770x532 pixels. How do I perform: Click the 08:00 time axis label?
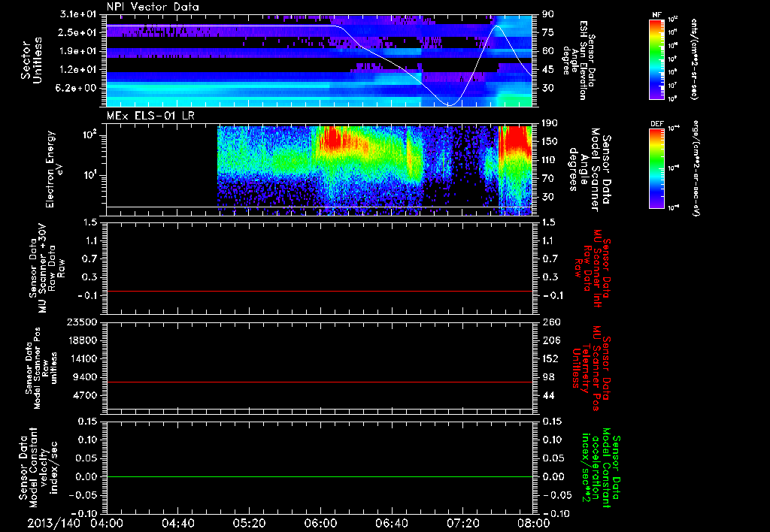tap(534, 523)
